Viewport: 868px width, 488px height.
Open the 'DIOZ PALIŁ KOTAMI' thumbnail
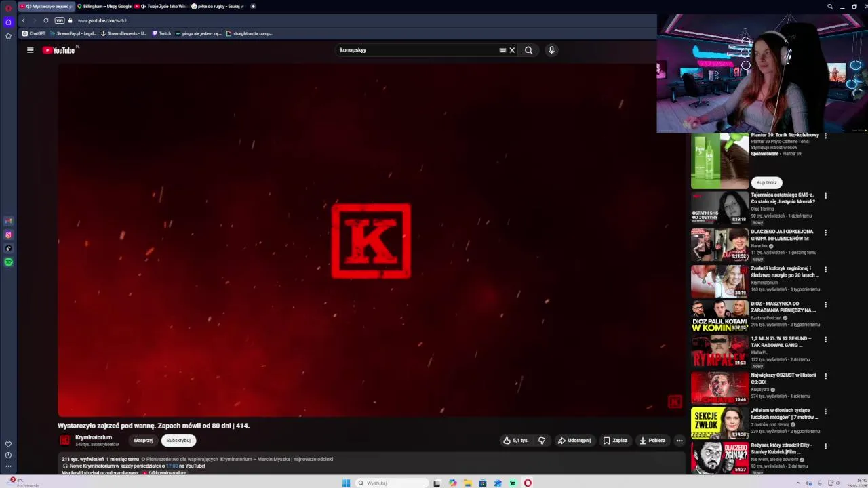click(719, 317)
